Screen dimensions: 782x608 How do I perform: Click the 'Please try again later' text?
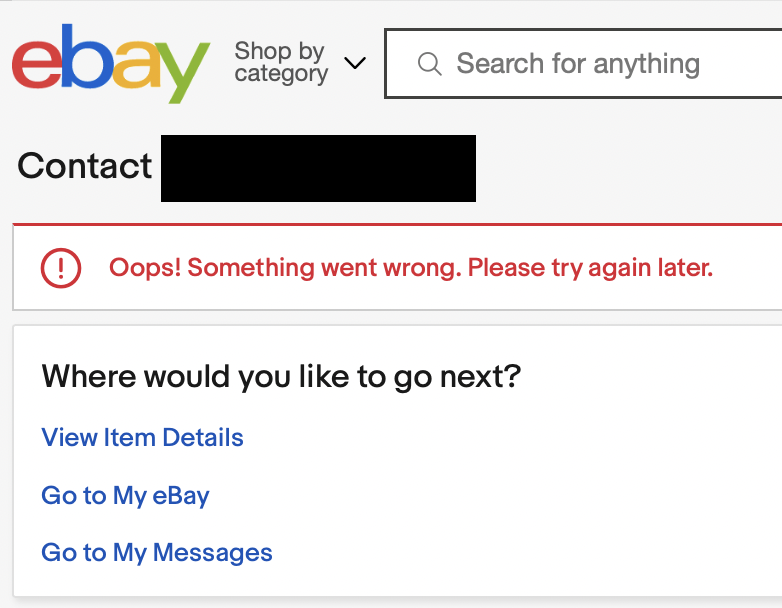590,268
